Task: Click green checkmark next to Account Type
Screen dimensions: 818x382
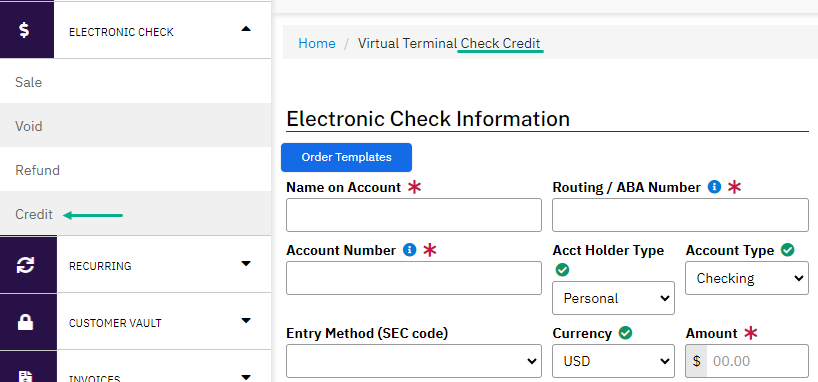Action: pyautogui.click(x=787, y=250)
